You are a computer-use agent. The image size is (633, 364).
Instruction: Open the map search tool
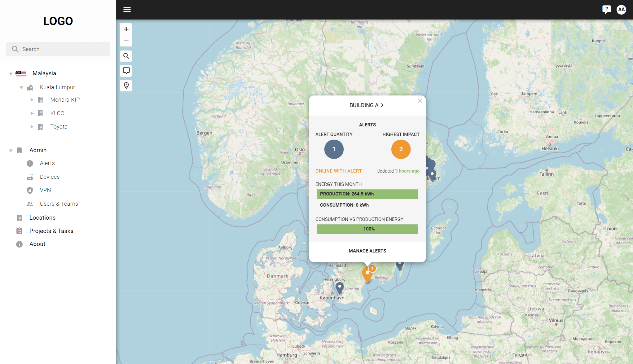coord(126,56)
